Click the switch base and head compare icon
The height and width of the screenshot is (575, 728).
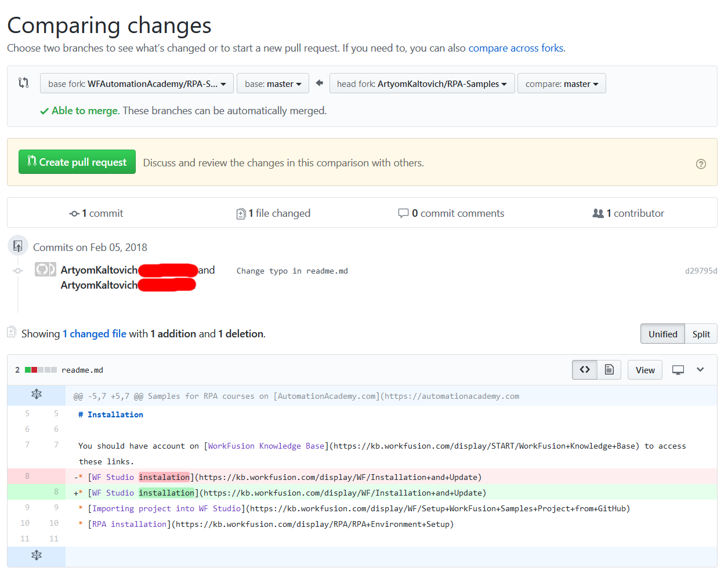[x=23, y=83]
